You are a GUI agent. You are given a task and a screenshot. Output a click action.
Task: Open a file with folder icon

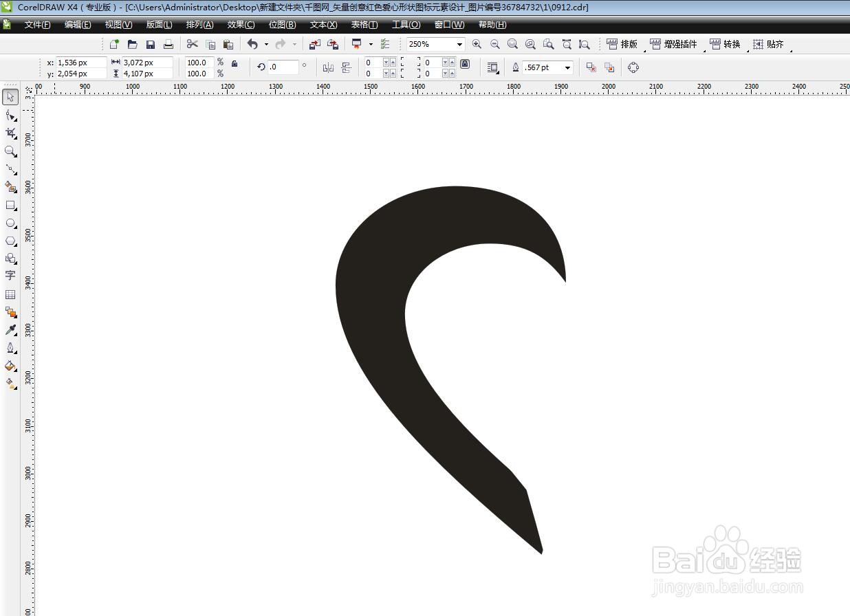132,44
